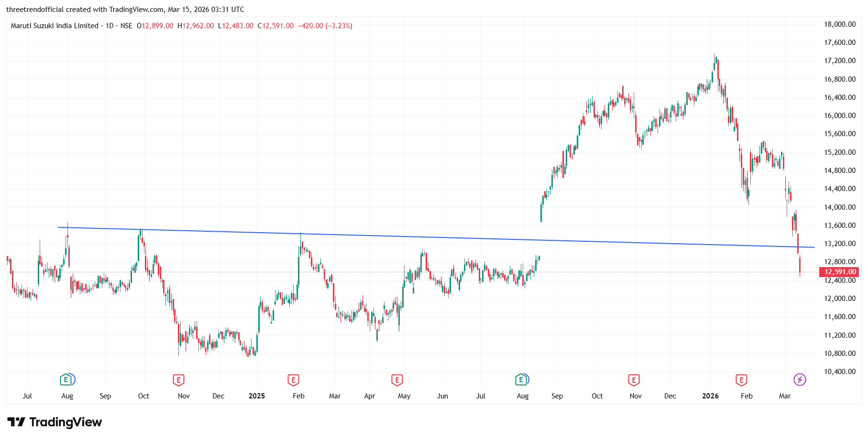Screen dimensions: 868x440
Task: Click the 1D interval label in the chart header
Action: point(110,26)
